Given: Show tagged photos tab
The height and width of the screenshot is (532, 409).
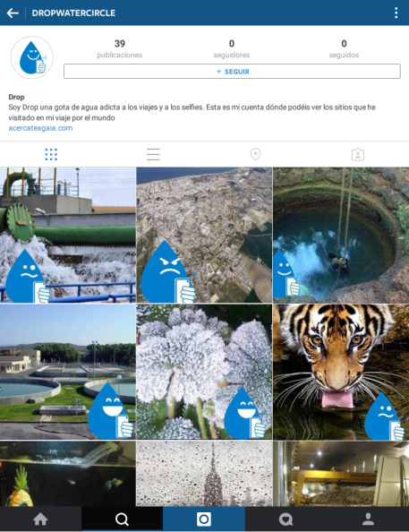Looking at the screenshot, I should point(358,154).
